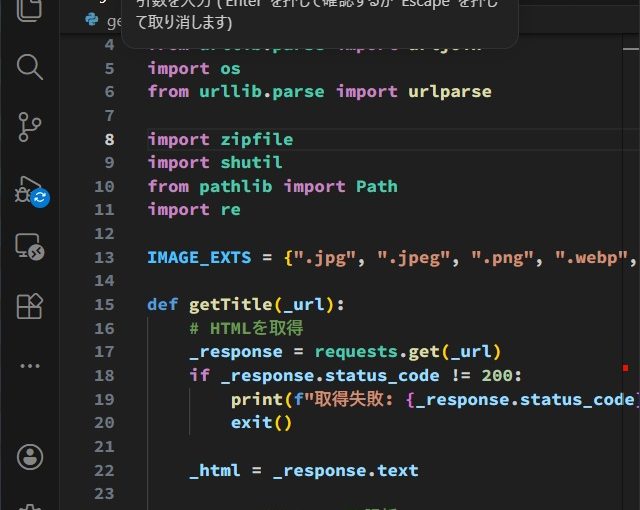Click 'requests' on line 17
Screen dimensions: 640x510
pos(356,352)
